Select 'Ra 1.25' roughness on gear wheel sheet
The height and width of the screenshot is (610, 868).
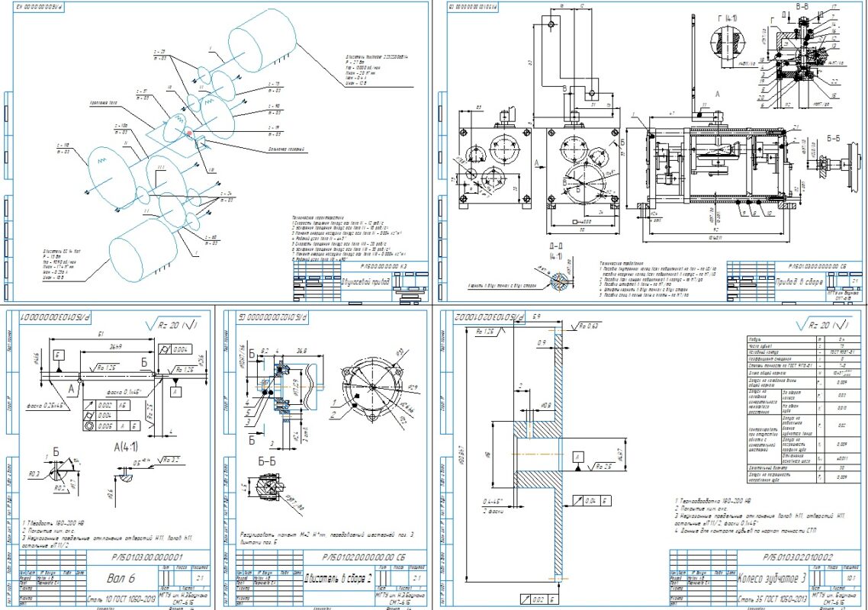pos(490,332)
